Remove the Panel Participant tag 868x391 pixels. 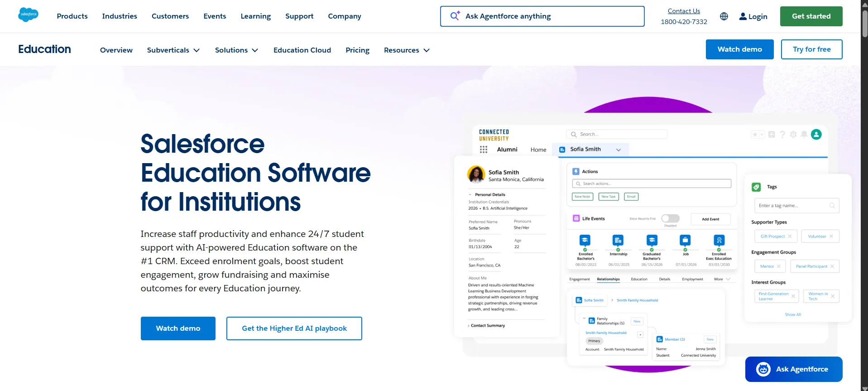pos(832,266)
